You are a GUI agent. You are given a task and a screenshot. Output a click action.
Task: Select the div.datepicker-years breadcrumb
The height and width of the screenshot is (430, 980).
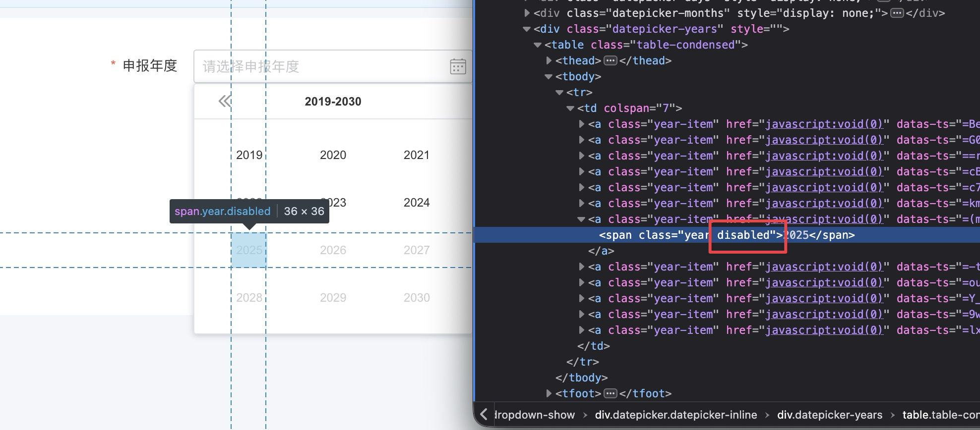(829, 415)
